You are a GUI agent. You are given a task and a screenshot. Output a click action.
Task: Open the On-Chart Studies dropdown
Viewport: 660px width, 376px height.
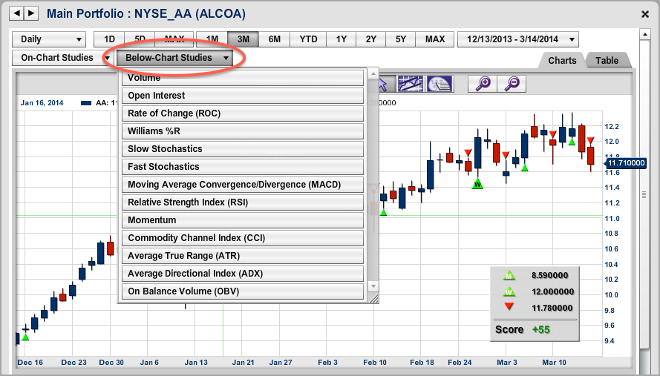(x=62, y=58)
